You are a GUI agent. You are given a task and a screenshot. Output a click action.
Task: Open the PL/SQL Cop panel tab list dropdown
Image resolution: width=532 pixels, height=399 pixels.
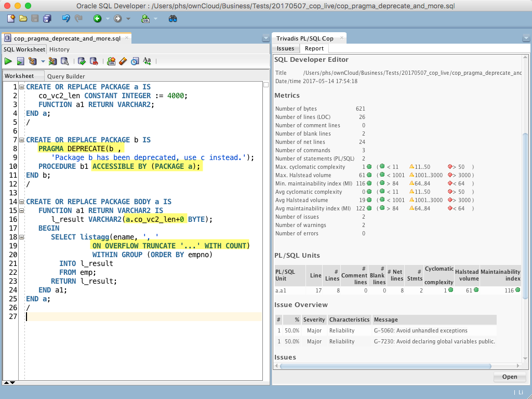pos(526,38)
